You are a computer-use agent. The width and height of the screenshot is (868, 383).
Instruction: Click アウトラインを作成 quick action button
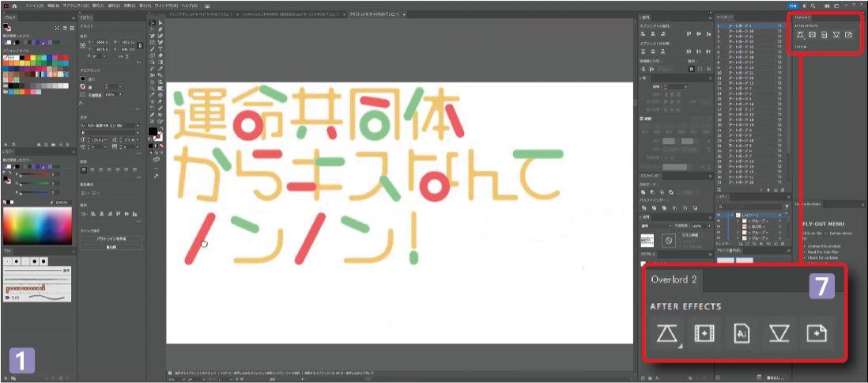(x=110, y=238)
